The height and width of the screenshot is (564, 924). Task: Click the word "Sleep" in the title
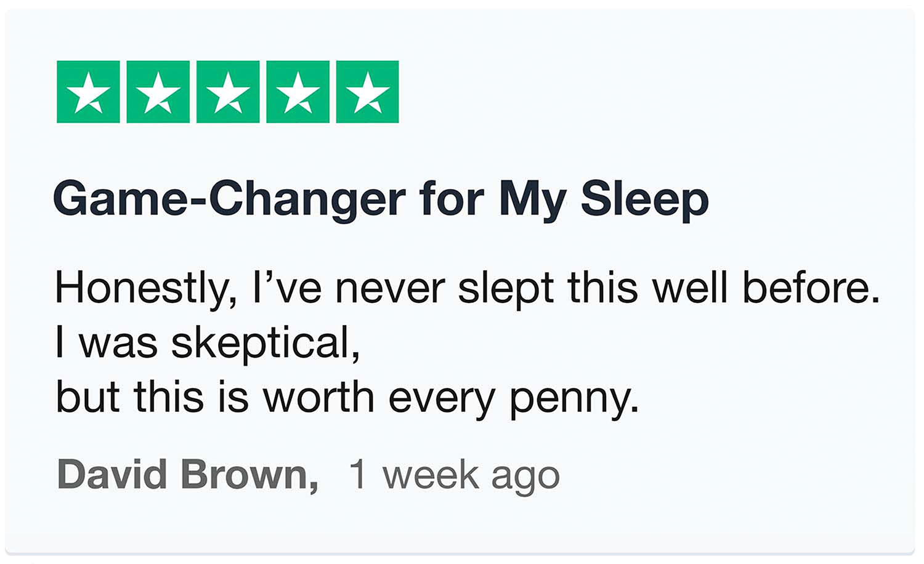[644, 199]
